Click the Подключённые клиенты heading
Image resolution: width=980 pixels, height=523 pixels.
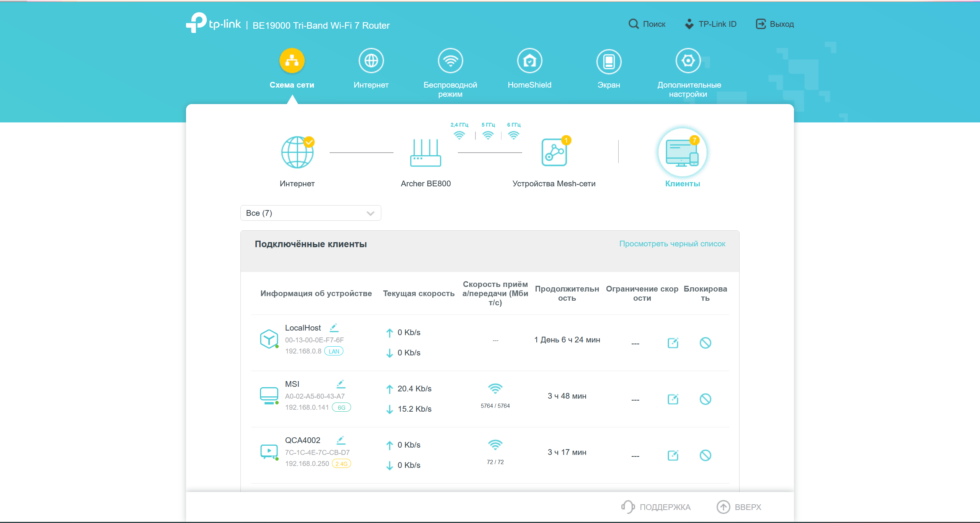311,244
